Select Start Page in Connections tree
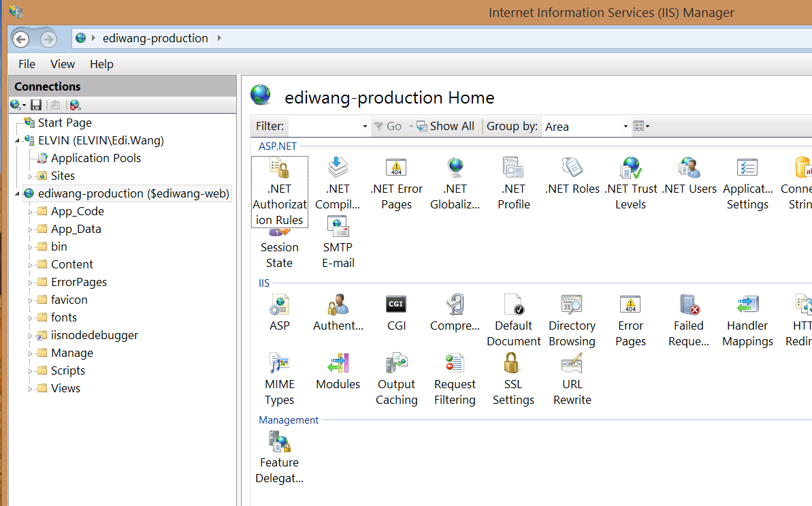Screen dimensions: 812x506 [65, 123]
